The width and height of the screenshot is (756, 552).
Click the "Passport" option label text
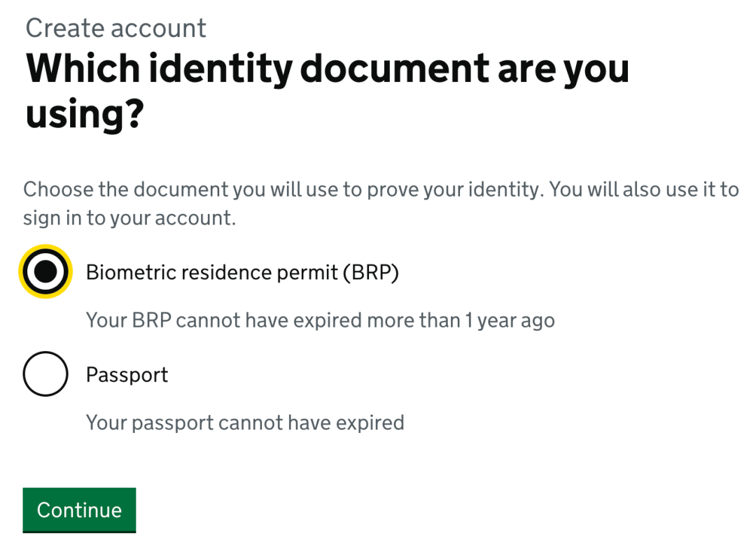point(127,374)
